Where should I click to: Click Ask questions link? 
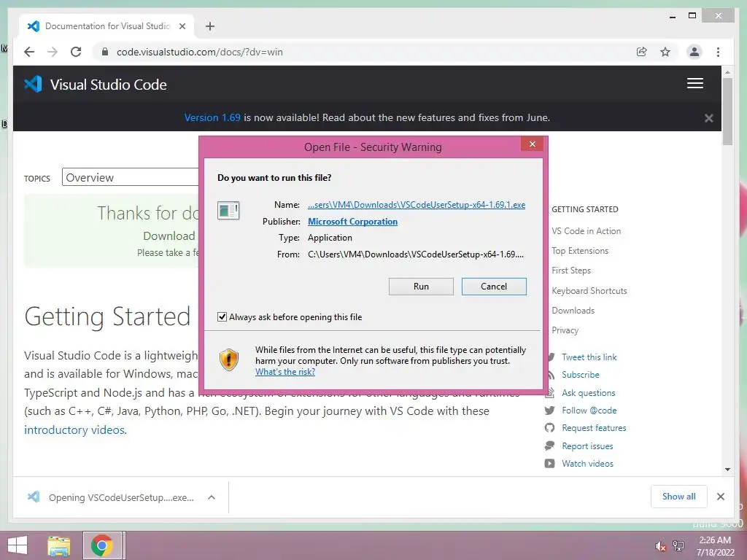pos(589,393)
